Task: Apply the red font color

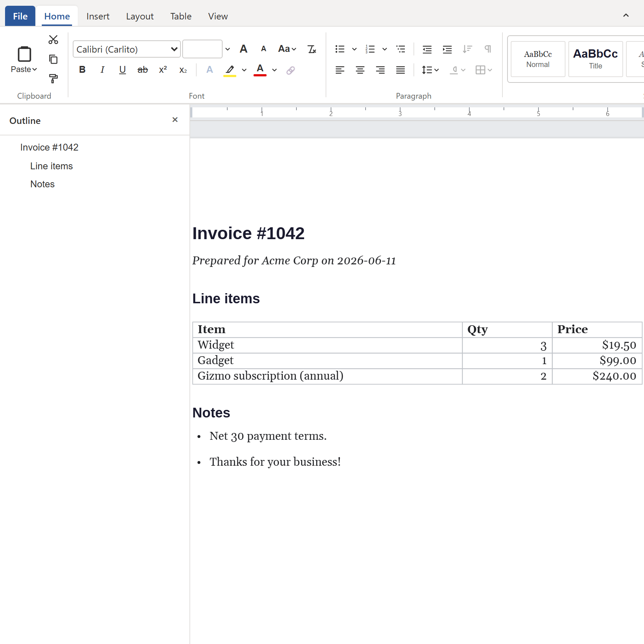Action: [260, 70]
